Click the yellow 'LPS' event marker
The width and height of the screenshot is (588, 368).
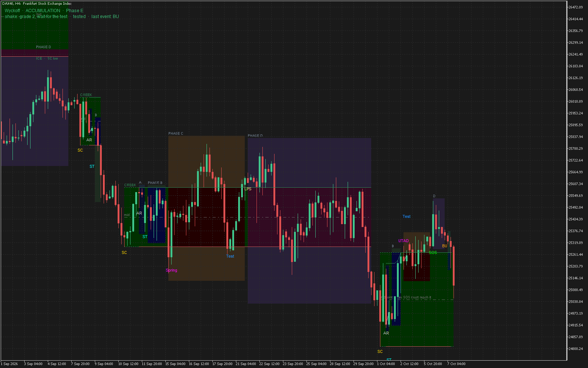tap(248, 189)
